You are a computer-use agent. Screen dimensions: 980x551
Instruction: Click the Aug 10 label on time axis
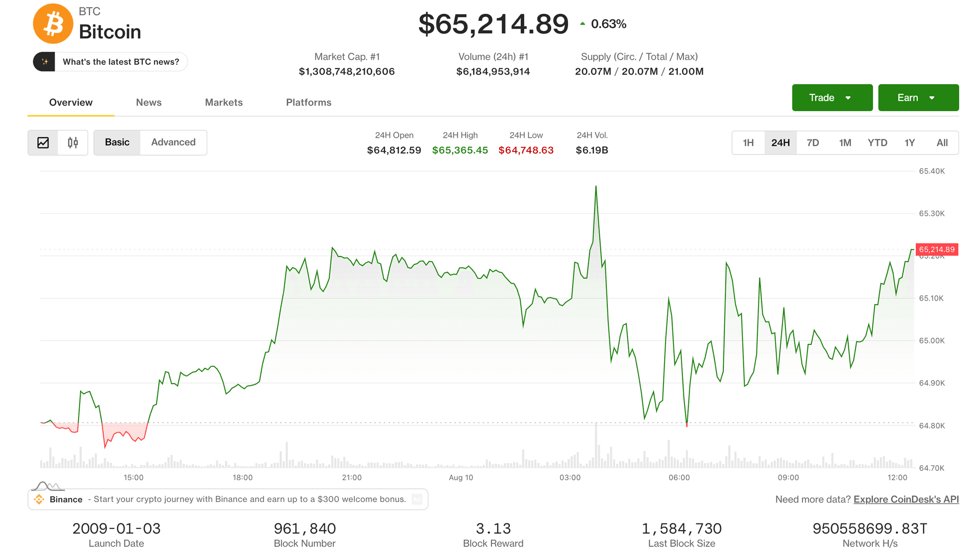[460, 478]
